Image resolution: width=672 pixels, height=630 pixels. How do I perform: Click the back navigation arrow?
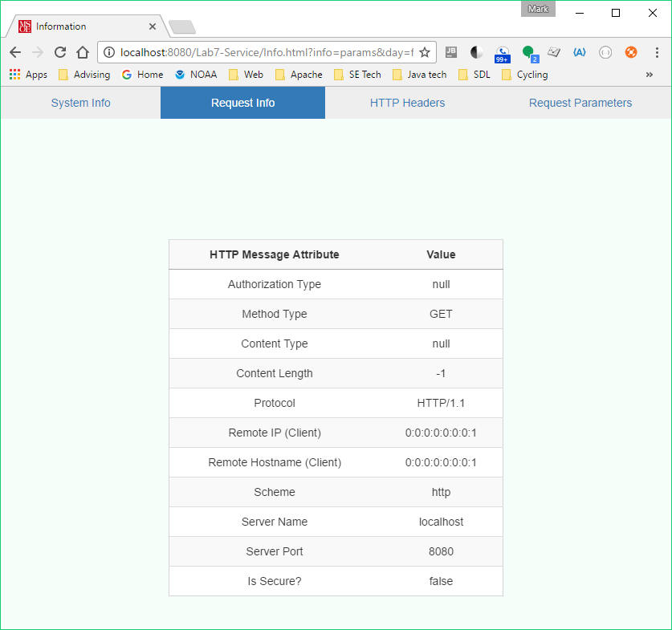[x=14, y=51]
